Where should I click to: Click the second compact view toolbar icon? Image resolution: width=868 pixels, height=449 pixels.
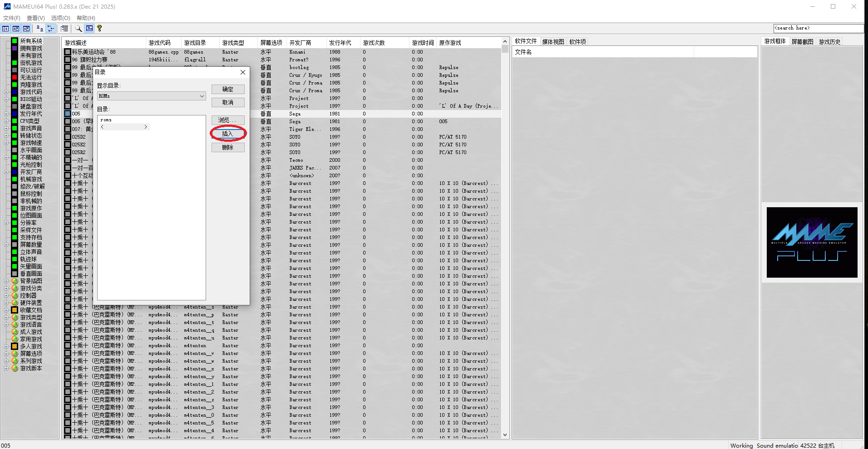pyautogui.click(x=16, y=28)
